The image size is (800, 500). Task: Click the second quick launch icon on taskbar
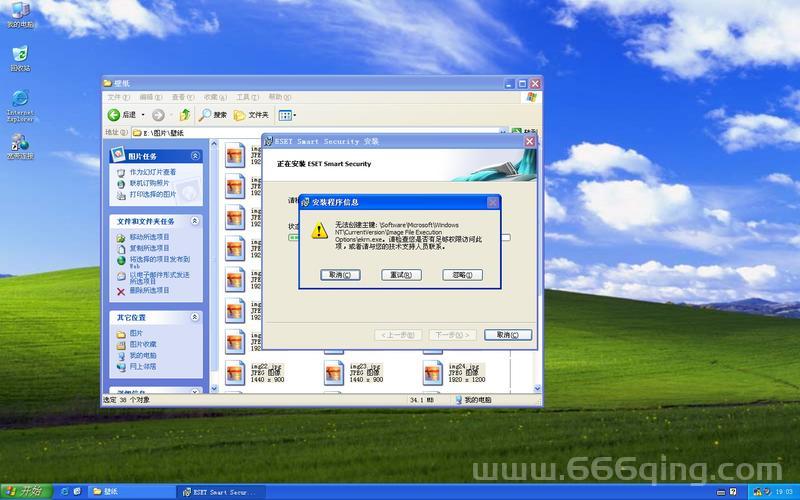77,492
